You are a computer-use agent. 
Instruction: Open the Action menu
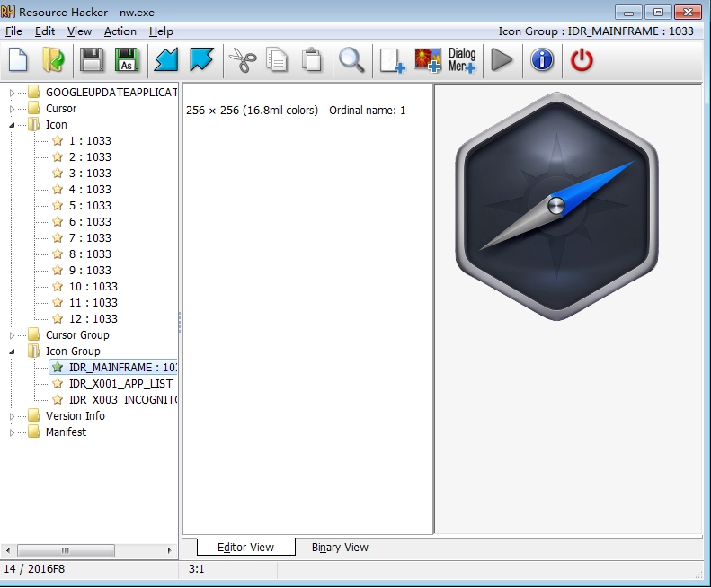click(x=120, y=31)
